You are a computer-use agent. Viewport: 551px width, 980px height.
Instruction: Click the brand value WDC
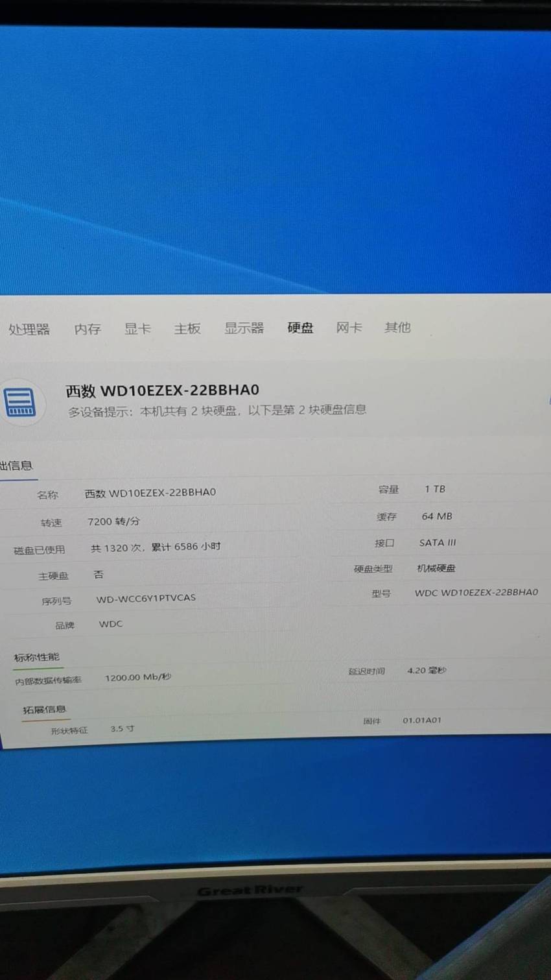[x=111, y=624]
